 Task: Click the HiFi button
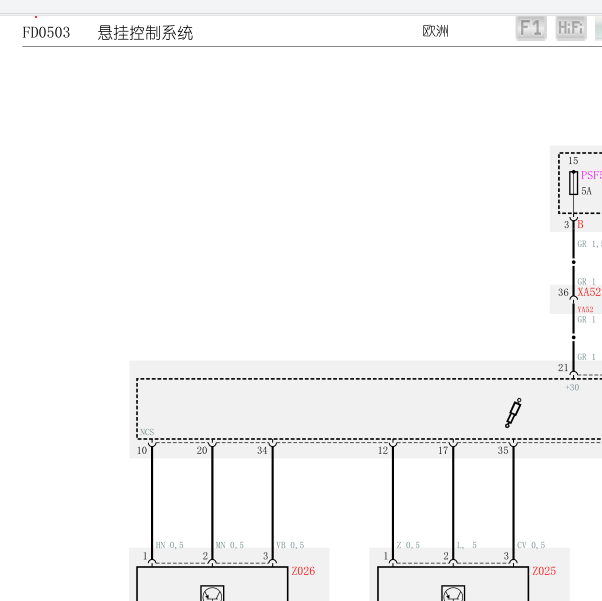click(571, 28)
